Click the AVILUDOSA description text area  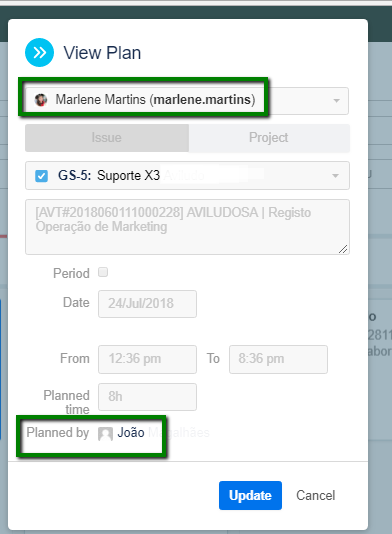(187, 227)
